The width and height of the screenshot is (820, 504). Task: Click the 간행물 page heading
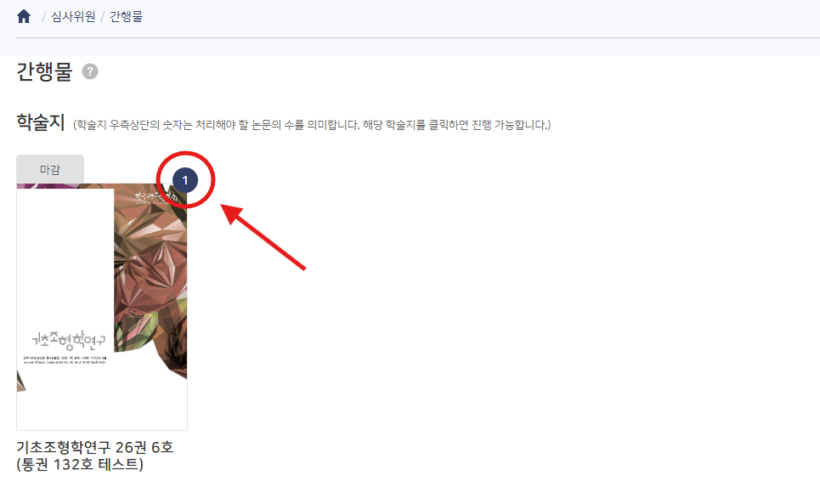coord(44,71)
